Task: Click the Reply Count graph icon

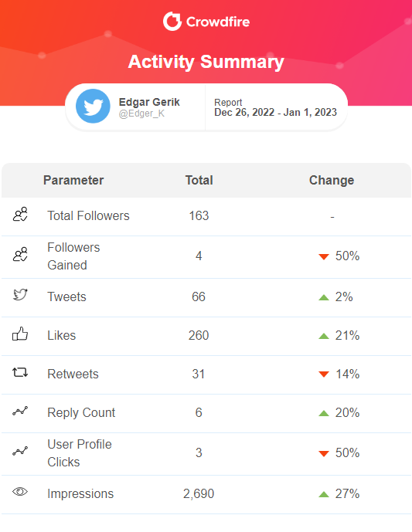Action: 20,412
